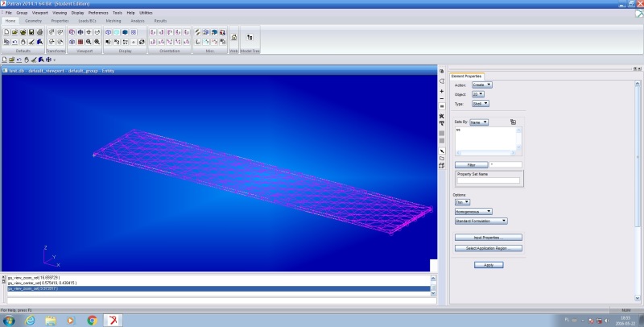Click the four-squares icon in Display group
This screenshot has width=644, height=327.
click(x=134, y=32)
